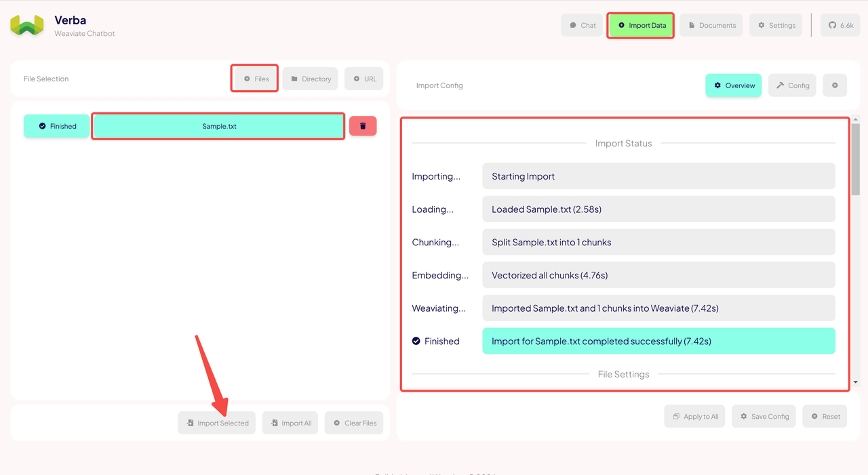The width and height of the screenshot is (868, 475).
Task: Select the Sample.txt file entry
Action: [x=218, y=126]
